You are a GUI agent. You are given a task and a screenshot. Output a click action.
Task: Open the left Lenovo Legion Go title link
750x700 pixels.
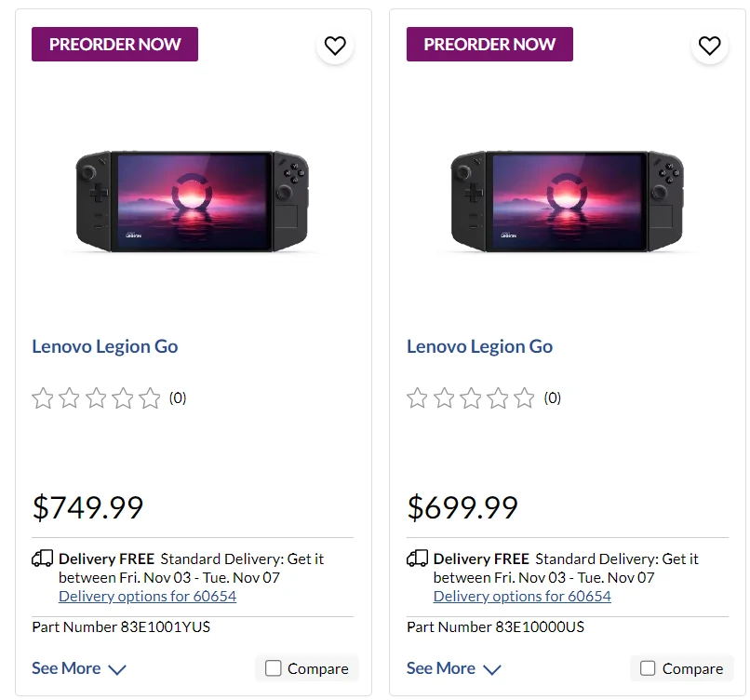[104, 346]
